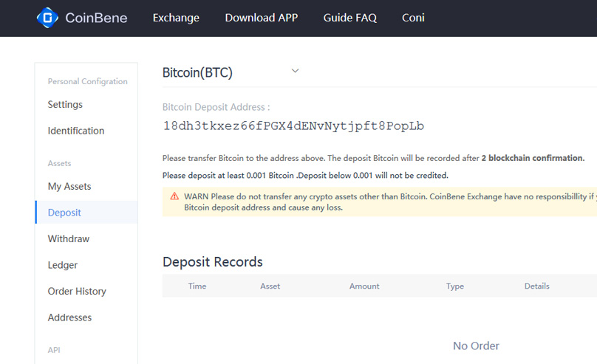Screen dimensions: 597x364
Task: Select the Deposit sidebar item
Action: click(86, 212)
